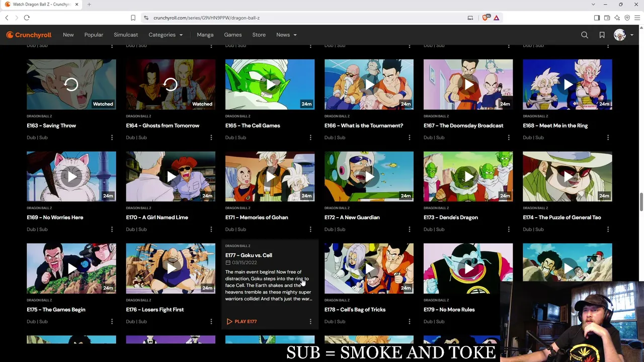This screenshot has width=644, height=362.
Task: Open the E177 – Goku vs. Cell title link
Action: pyautogui.click(x=249, y=255)
